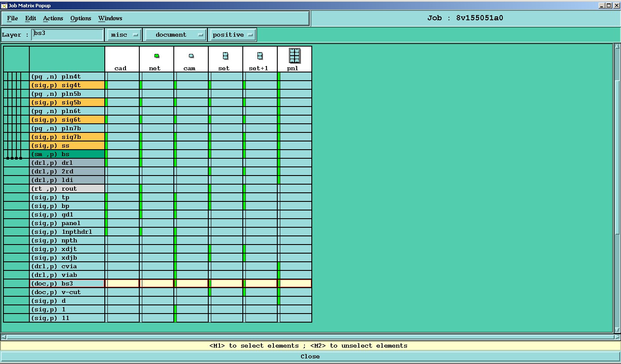This screenshot has height=364, width=621.
Task: Select layer row gd1
Action: point(67,214)
